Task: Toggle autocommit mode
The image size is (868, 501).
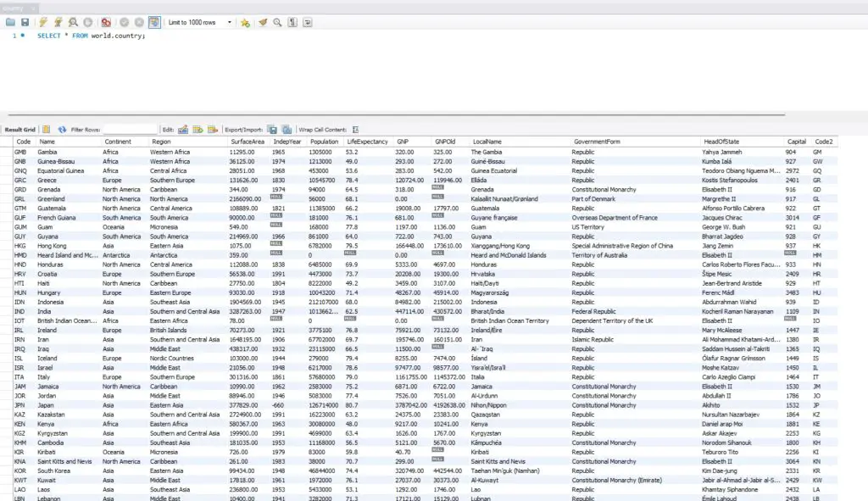Action: point(154,22)
